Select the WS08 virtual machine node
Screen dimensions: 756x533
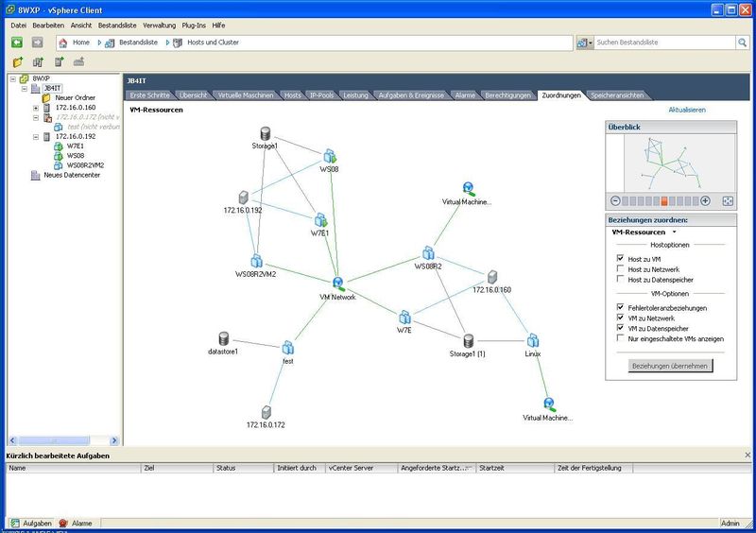(330, 156)
